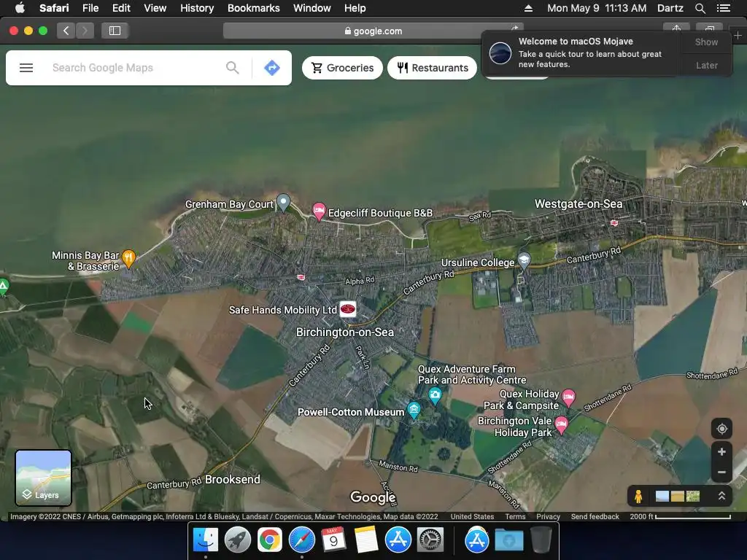Open directions with the blue arrow icon
Screen dimensions: 747x560
point(272,68)
